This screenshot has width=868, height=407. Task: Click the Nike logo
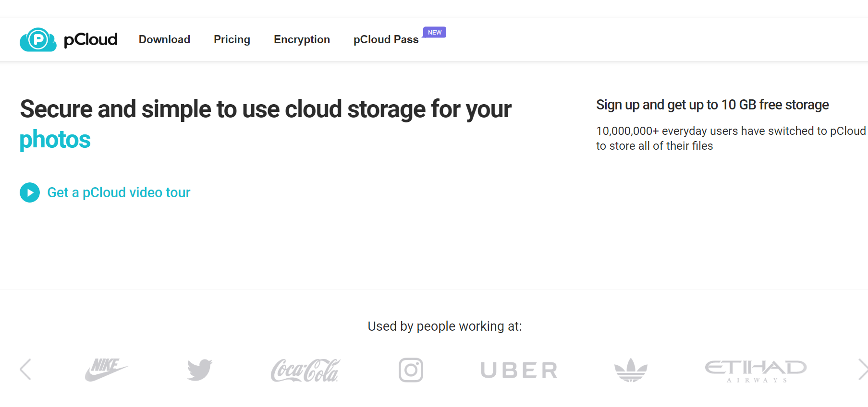tap(107, 370)
